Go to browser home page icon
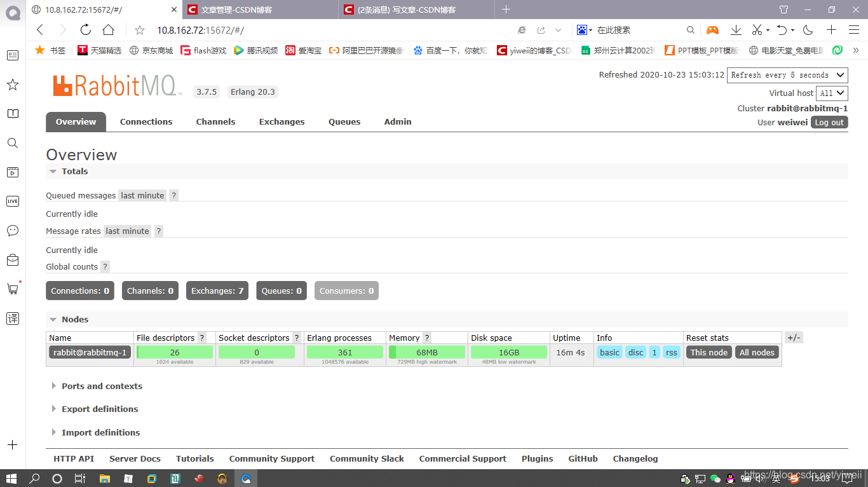 (x=109, y=30)
